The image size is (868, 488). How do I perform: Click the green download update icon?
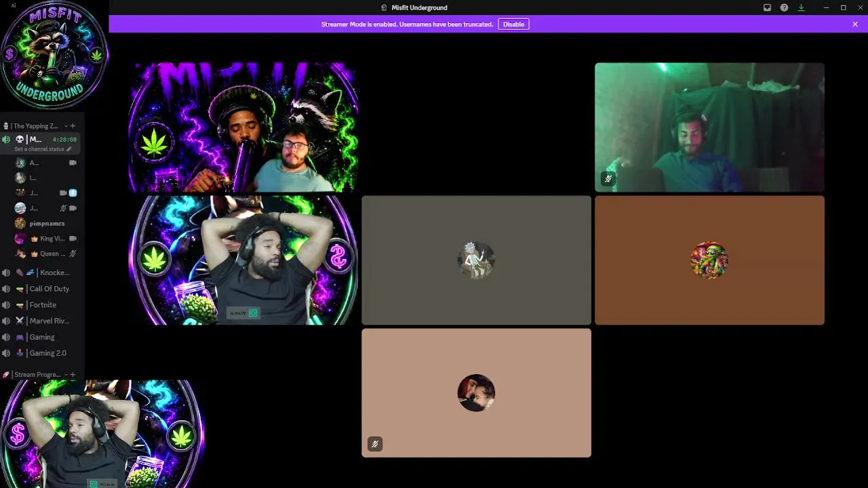coord(801,7)
